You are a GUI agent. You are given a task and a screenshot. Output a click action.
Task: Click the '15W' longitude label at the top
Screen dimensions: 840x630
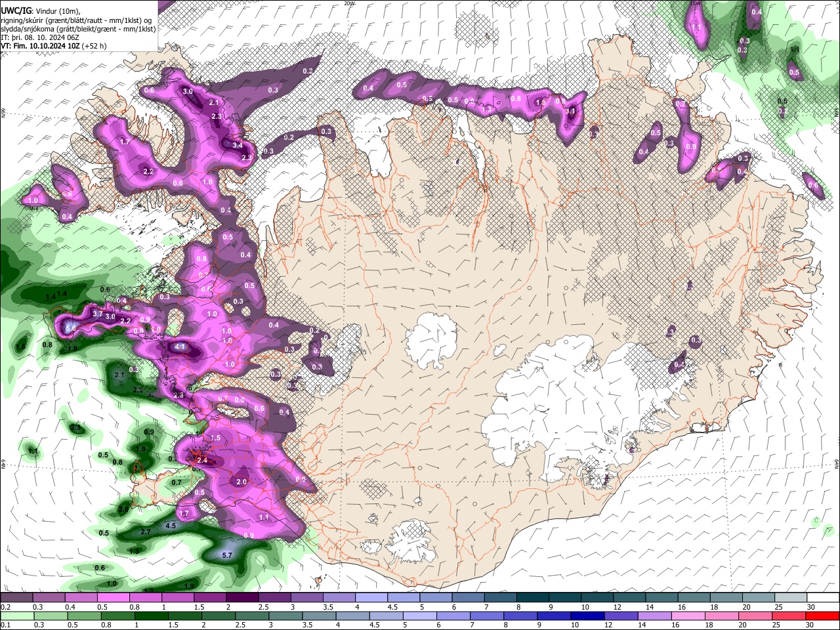point(696,3)
